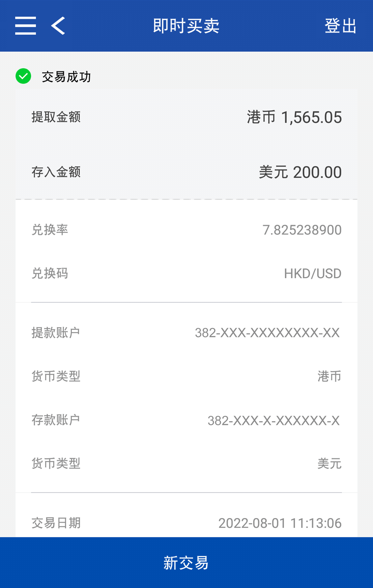Tap the 港币 1,565.05 withdrawal amount
The width and height of the screenshot is (373, 588).
click(x=294, y=117)
